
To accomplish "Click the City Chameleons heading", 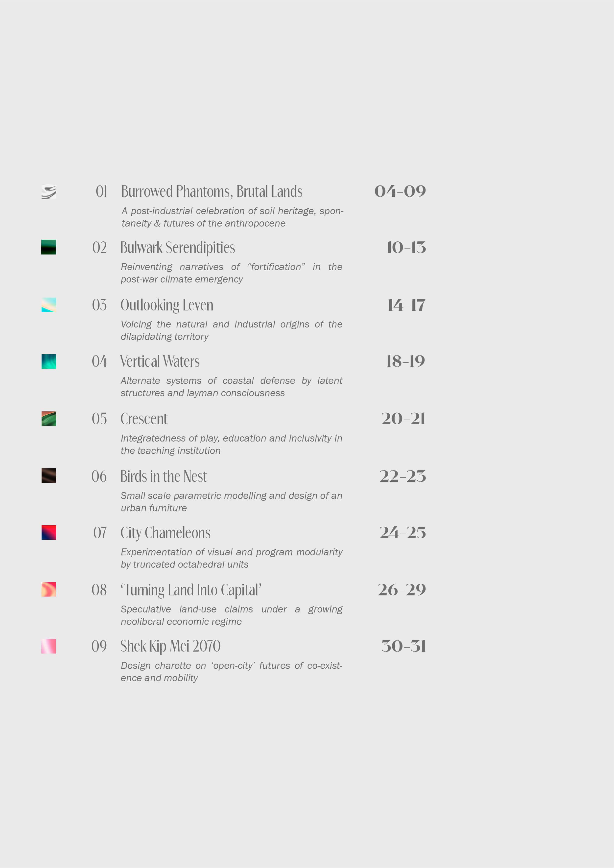I will click(165, 533).
